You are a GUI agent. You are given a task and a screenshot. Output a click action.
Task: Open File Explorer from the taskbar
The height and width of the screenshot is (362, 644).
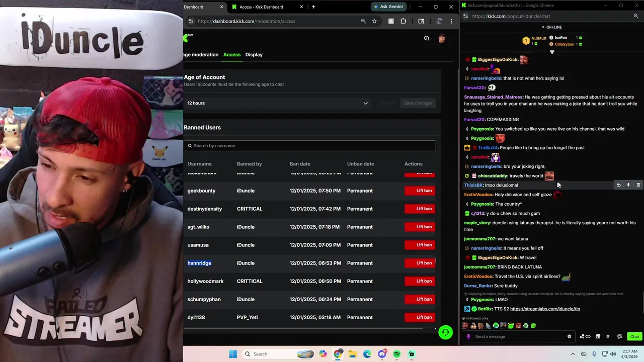[x=353, y=354]
